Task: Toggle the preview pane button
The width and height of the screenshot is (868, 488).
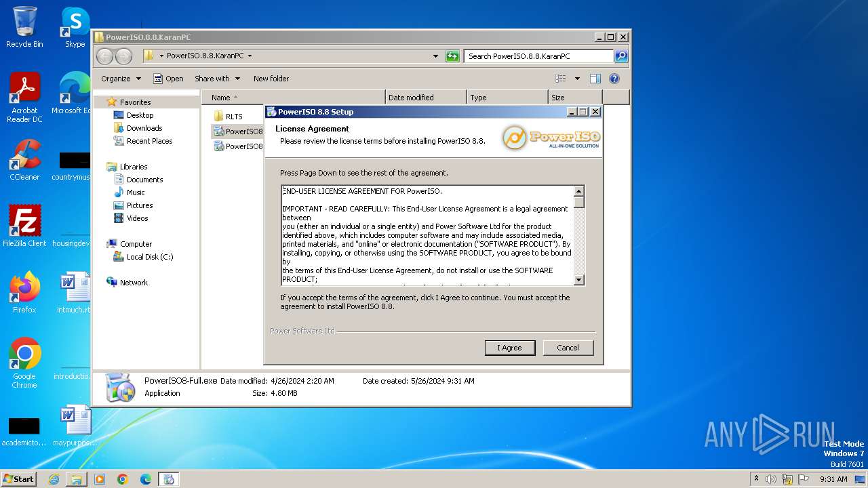Action: point(595,79)
